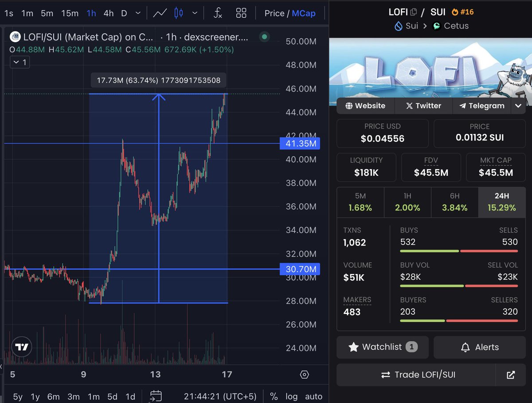Switch to the 6H stats tab
This screenshot has height=403, width=532.
(455, 201)
